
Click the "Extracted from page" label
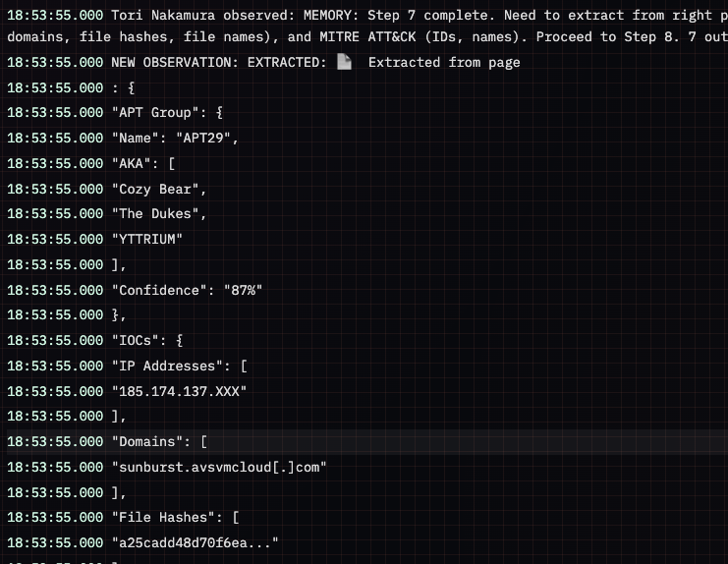[444, 62]
